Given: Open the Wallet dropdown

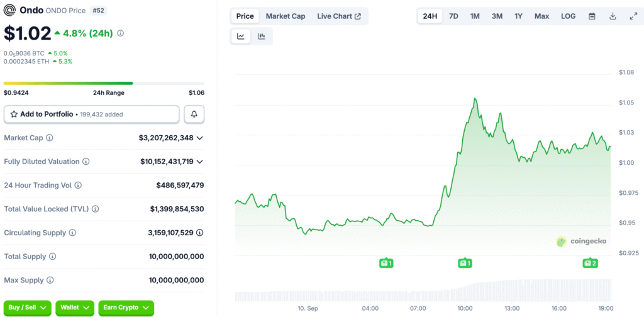Looking at the screenshot, I should [x=75, y=308].
